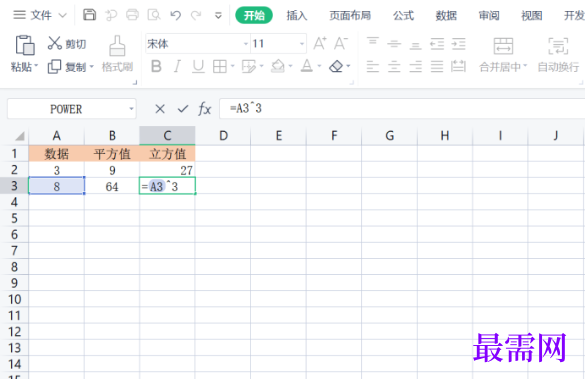Click the draw border table icon
This screenshot has height=379, width=585.
(249, 66)
